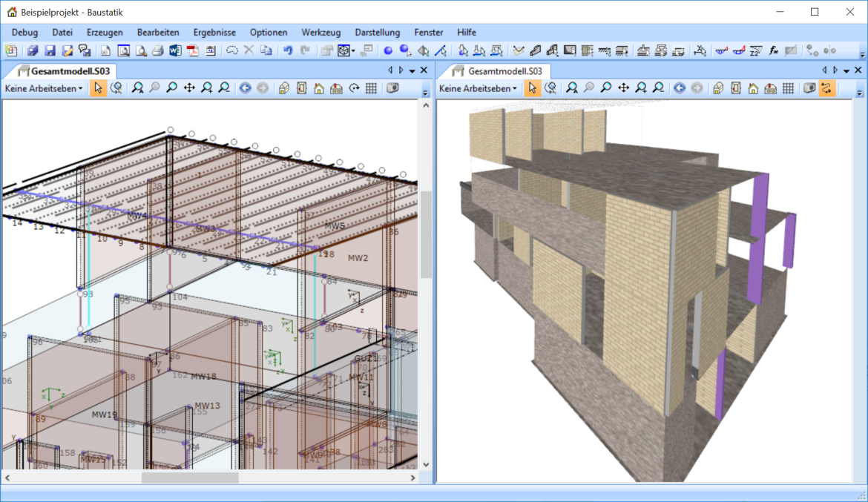This screenshot has width=868, height=502.
Task: Click the Undo arrow icon
Action: (x=289, y=50)
